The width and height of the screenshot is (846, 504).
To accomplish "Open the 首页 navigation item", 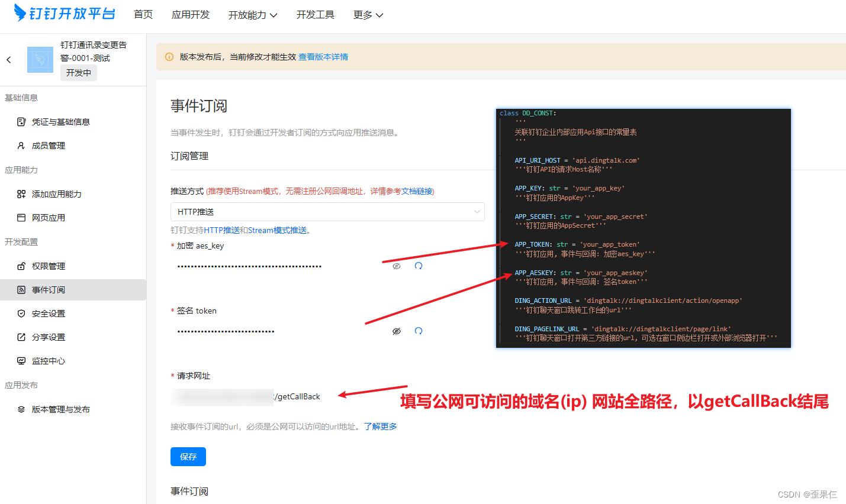I will coord(143,15).
